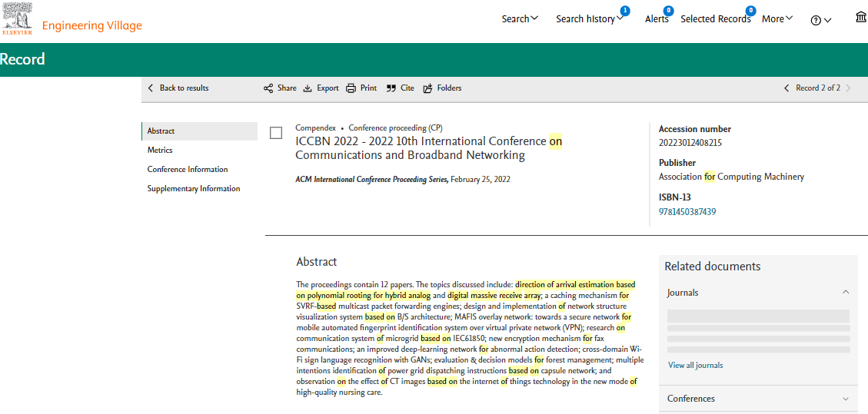Click the Share button

click(280, 88)
